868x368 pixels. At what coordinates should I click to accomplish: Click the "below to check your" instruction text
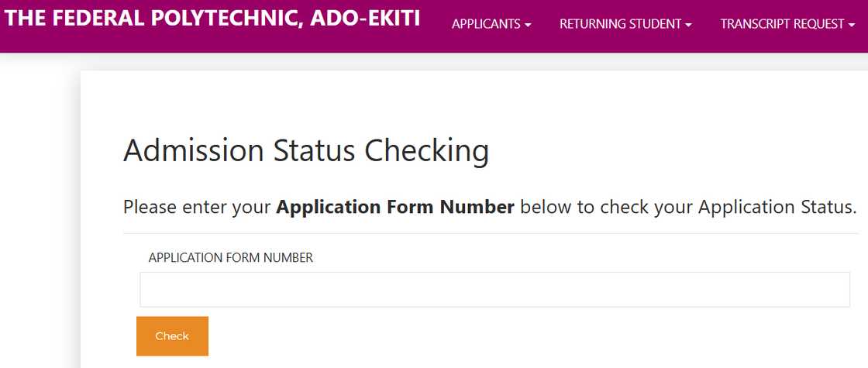pos(607,208)
